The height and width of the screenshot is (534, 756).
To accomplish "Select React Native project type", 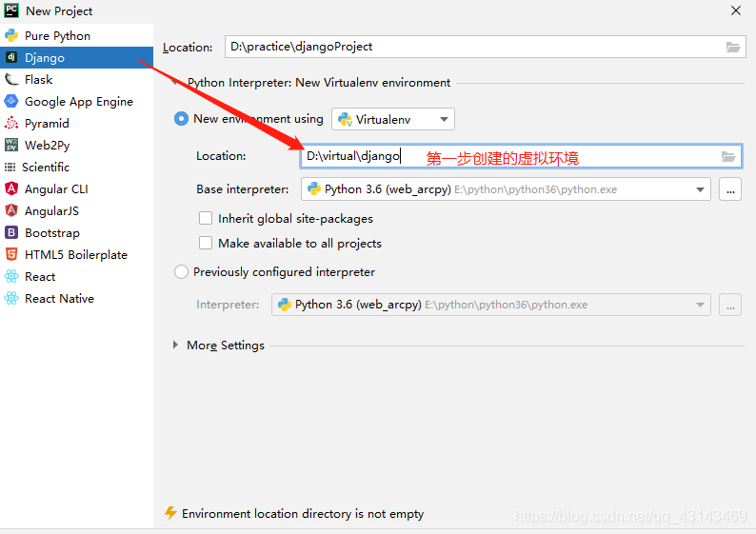I will click(x=77, y=298).
